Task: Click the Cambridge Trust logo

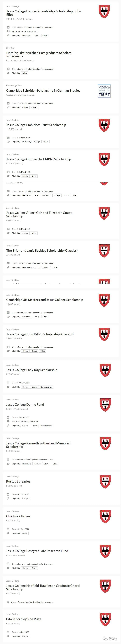Action: pyautogui.click(x=104, y=91)
